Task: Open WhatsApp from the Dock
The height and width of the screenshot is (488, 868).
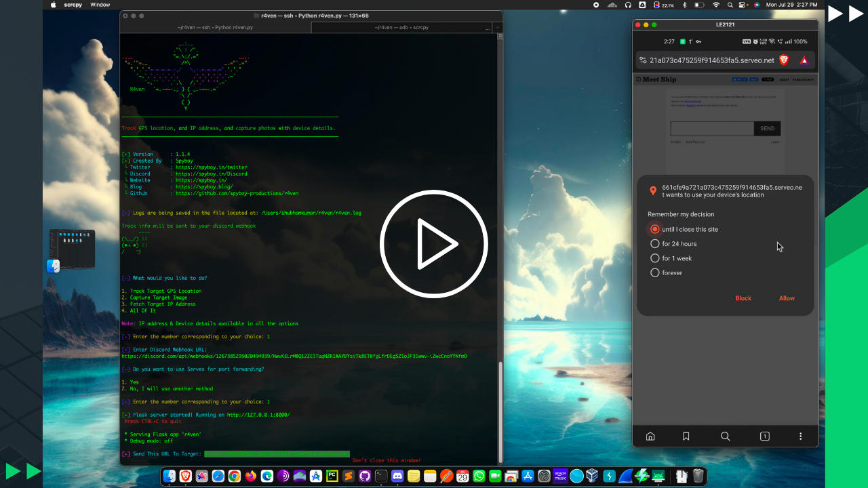Action: [479, 476]
